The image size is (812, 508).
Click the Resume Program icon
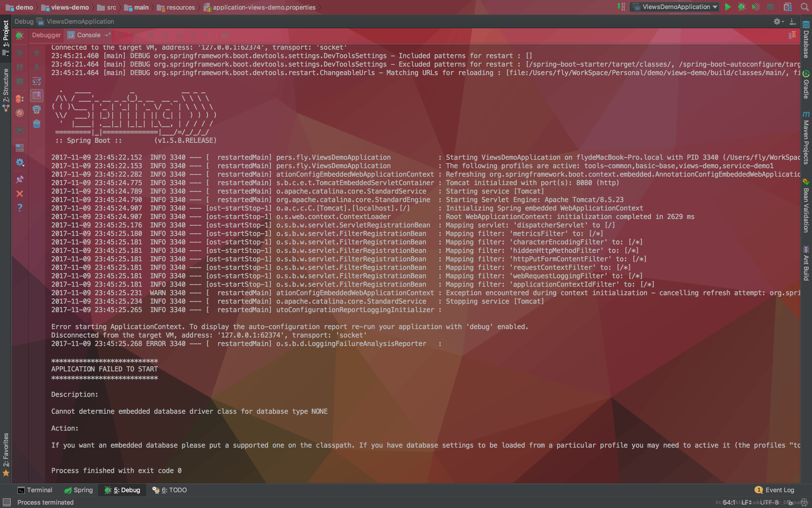(x=20, y=53)
